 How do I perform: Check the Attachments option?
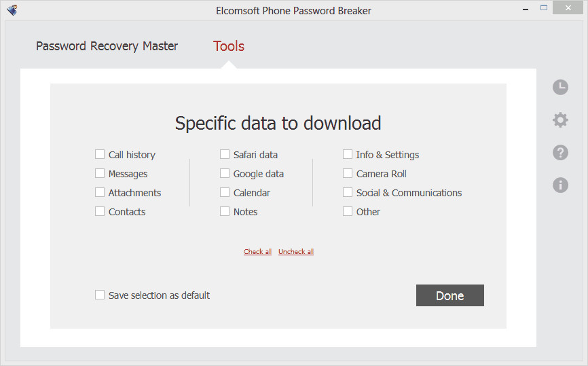pyautogui.click(x=100, y=193)
